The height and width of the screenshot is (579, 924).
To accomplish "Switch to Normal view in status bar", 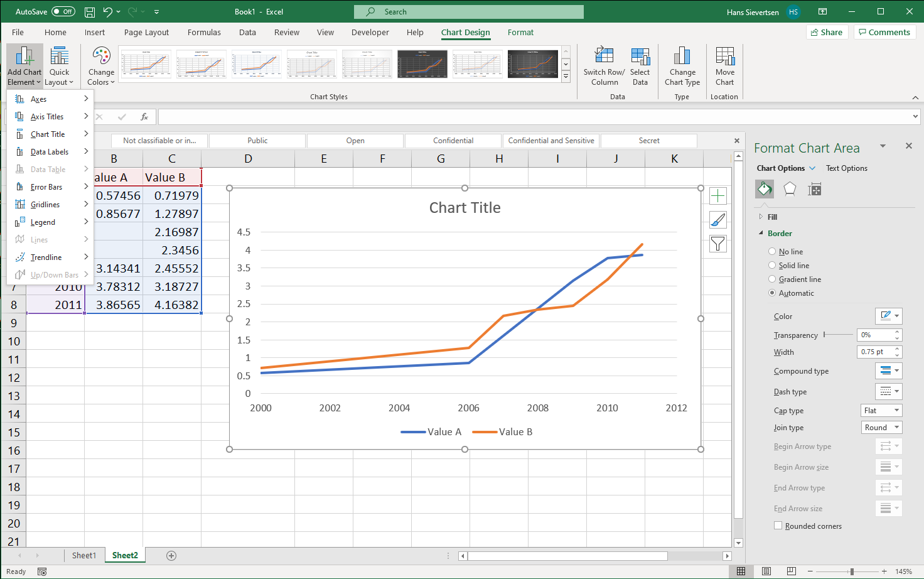I will pyautogui.click(x=741, y=571).
